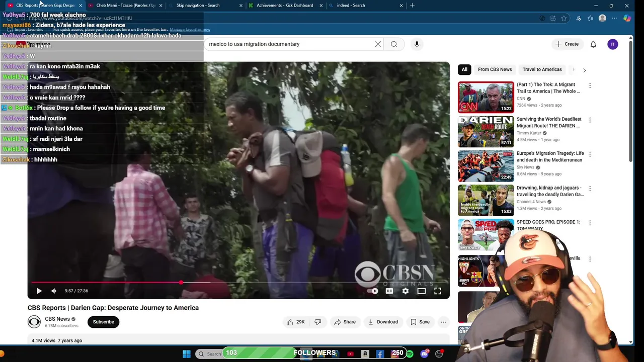Open the CBS News channel avatar

tap(34, 322)
